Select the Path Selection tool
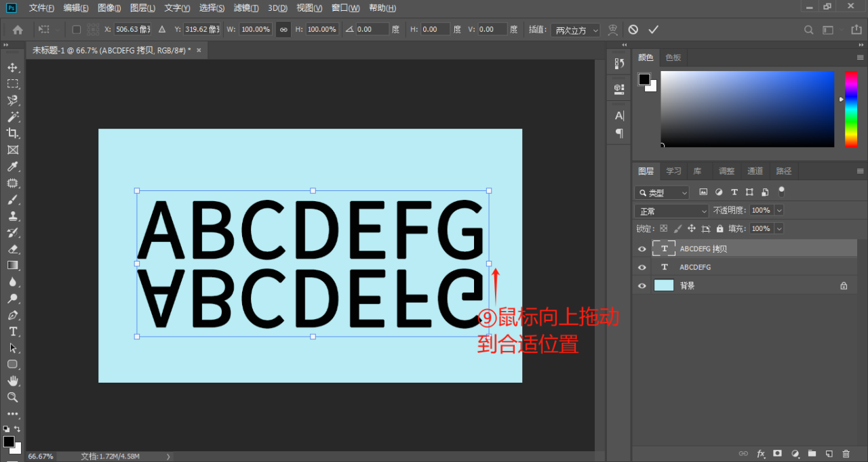The height and width of the screenshot is (462, 868). (x=12, y=348)
